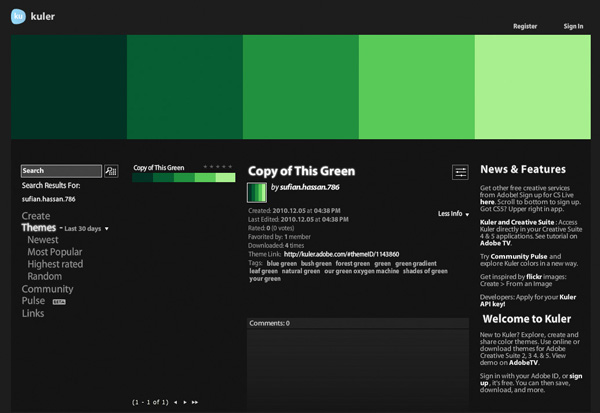Show Random themes
This screenshot has height=413, width=600.
pos(44,276)
